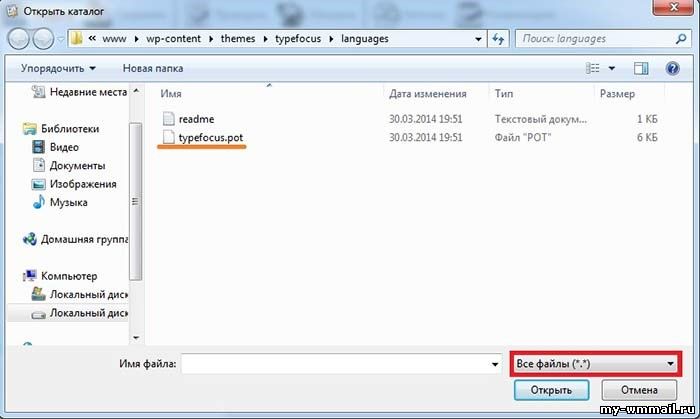Click 'Файл "POT"' type cell

pyautogui.click(x=523, y=137)
